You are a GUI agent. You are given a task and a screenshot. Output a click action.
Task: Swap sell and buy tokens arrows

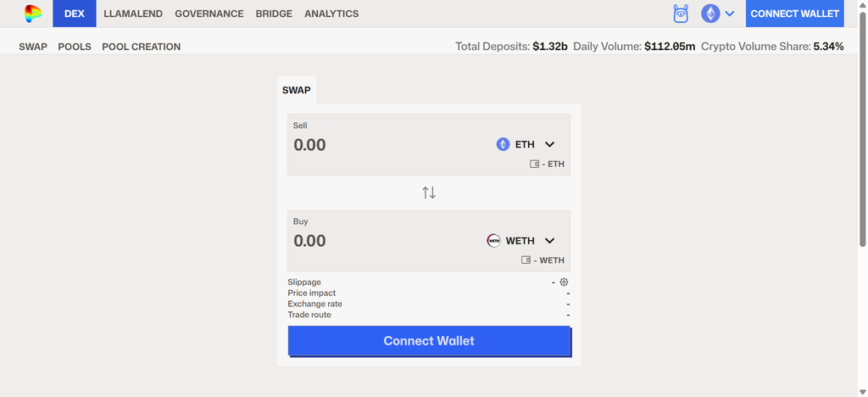[429, 193]
